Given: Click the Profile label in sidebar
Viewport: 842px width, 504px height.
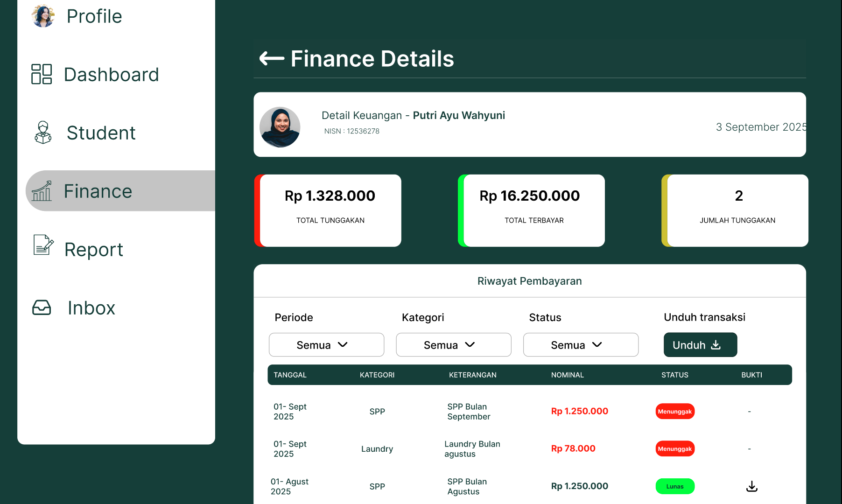Looking at the screenshot, I should [x=94, y=16].
